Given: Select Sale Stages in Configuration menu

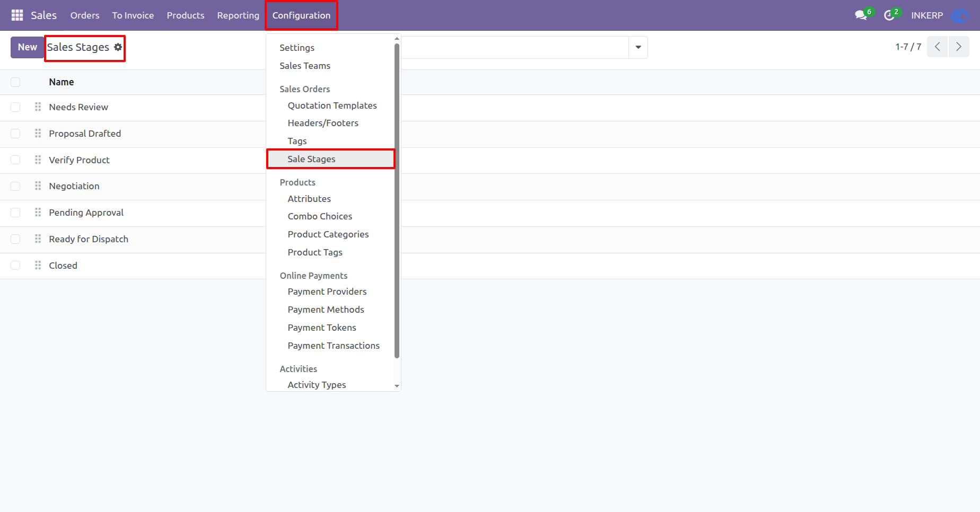Looking at the screenshot, I should coord(331,159).
